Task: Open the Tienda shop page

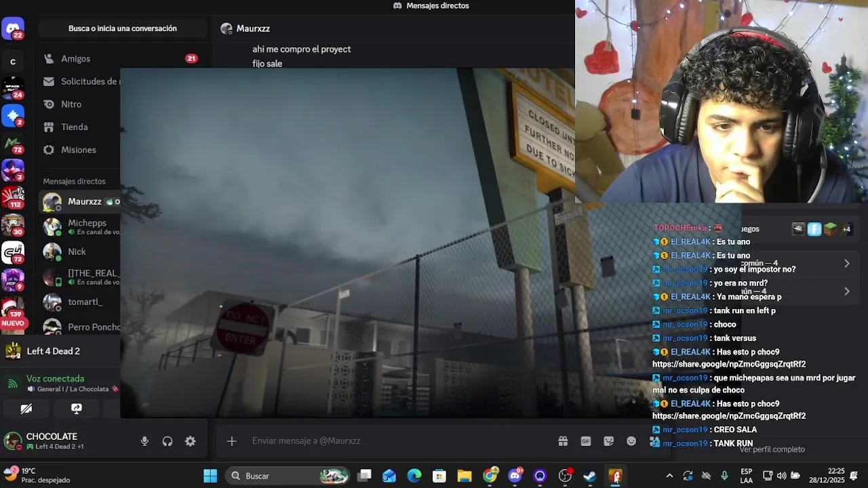Action: pyautogui.click(x=79, y=127)
